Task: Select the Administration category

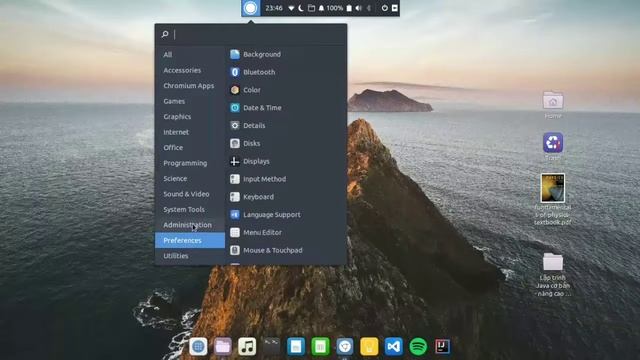Action: click(x=190, y=225)
